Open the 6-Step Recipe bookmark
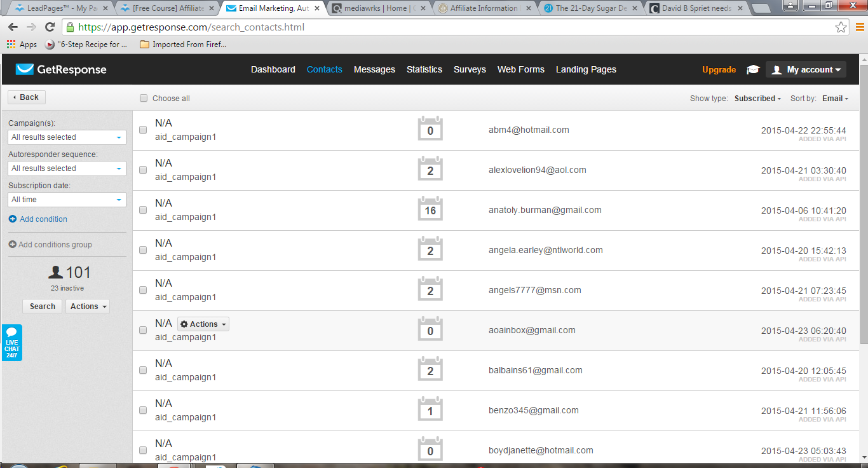This screenshot has width=868, height=468. 86,45
